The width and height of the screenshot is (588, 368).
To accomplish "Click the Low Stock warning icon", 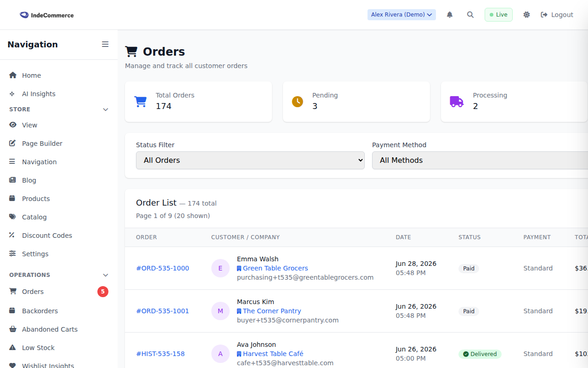I will (x=12, y=348).
